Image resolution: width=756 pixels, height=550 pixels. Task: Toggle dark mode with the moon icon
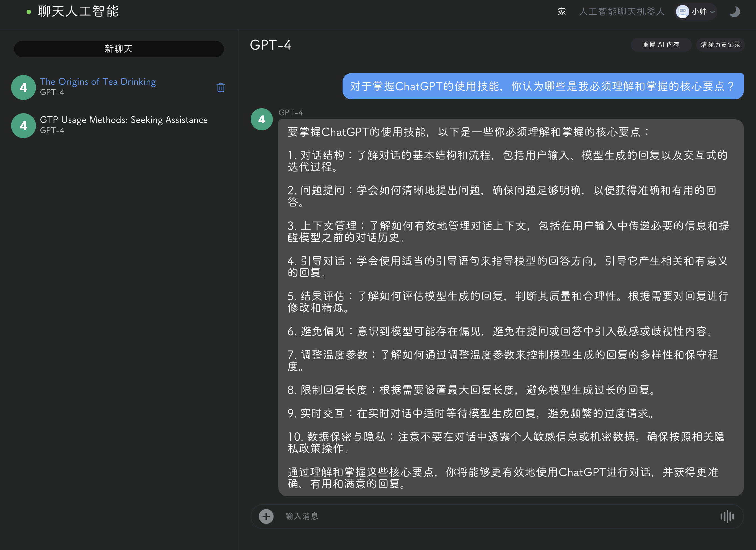[x=734, y=12]
